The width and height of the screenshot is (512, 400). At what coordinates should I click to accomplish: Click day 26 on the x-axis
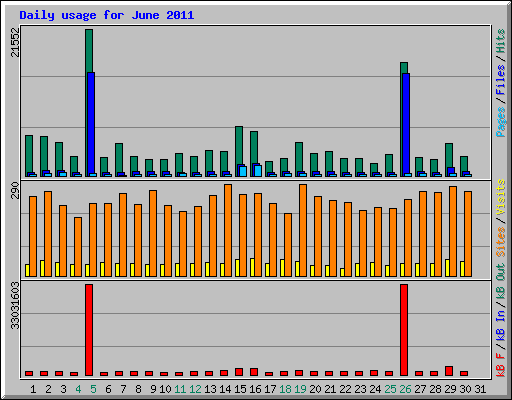pyautogui.click(x=405, y=389)
